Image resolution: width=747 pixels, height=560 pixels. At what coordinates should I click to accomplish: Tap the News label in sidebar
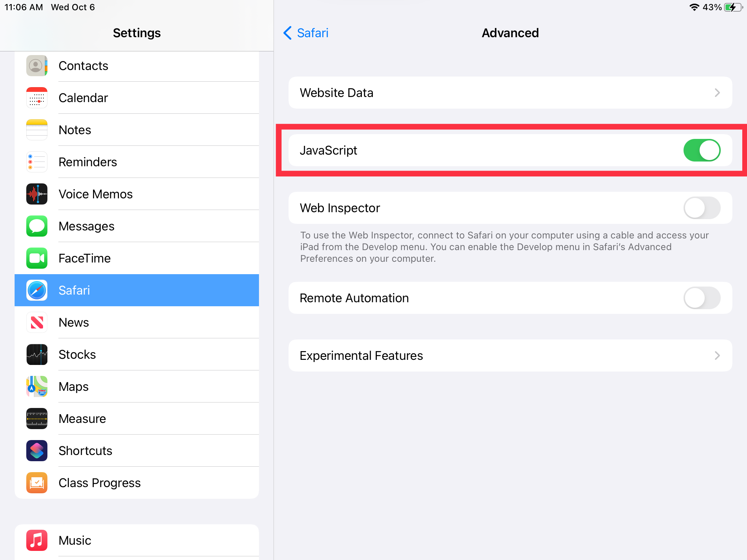74,322
